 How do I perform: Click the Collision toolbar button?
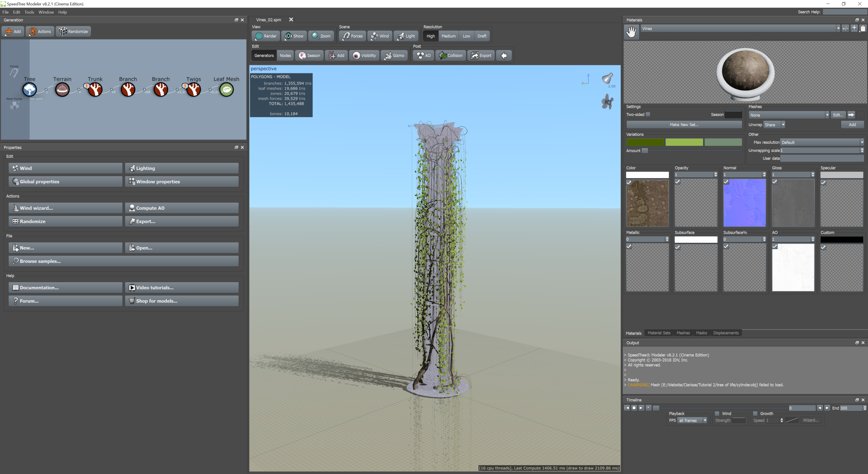pos(451,56)
